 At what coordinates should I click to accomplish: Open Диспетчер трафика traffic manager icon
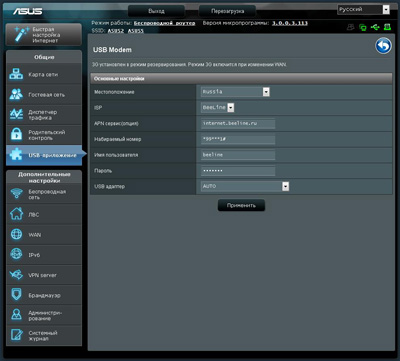(16, 114)
